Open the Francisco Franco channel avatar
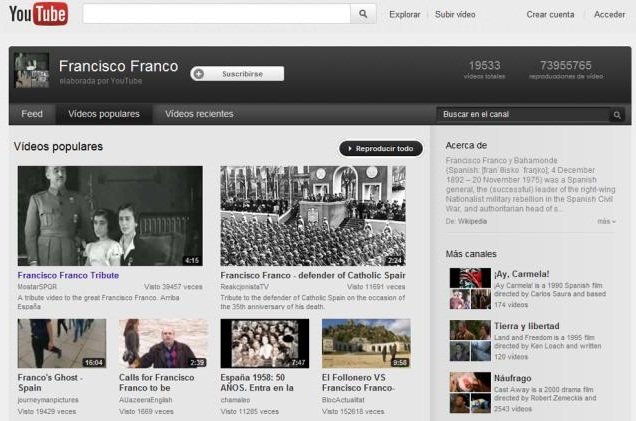Viewport: 636px width, 421px height. (32, 70)
